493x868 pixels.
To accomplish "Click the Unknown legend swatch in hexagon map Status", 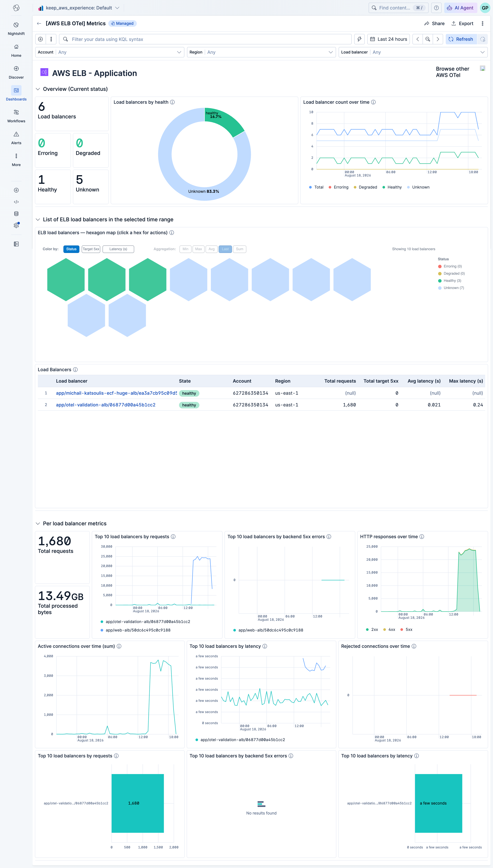I will click(440, 288).
